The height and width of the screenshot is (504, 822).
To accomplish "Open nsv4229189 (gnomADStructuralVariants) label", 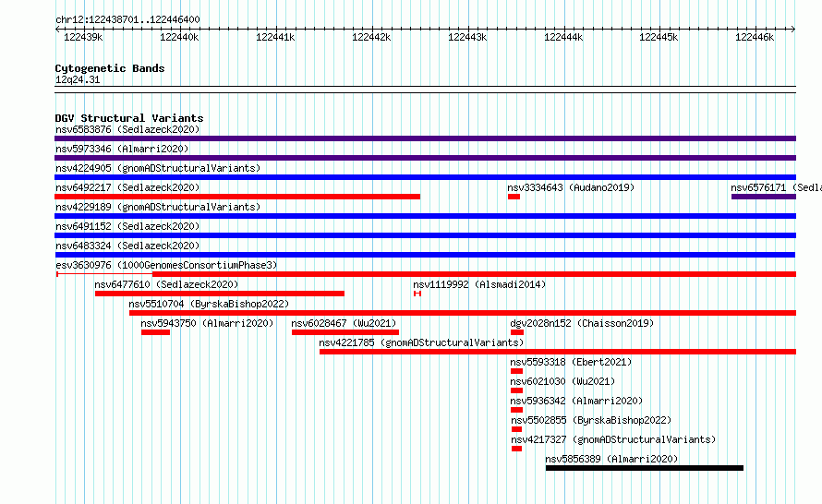I will pos(158,207).
